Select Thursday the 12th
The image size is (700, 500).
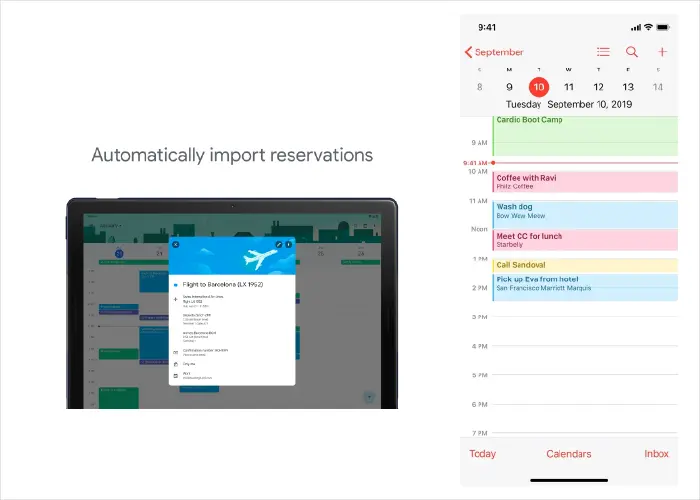click(x=599, y=87)
